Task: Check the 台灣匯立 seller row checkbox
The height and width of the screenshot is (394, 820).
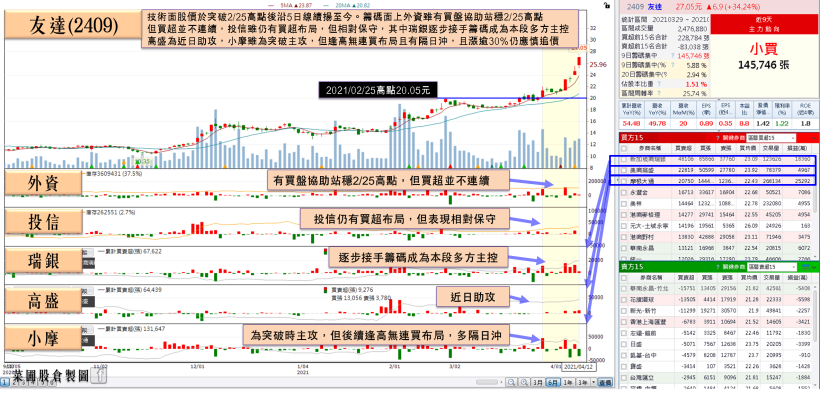Action: 624,377
